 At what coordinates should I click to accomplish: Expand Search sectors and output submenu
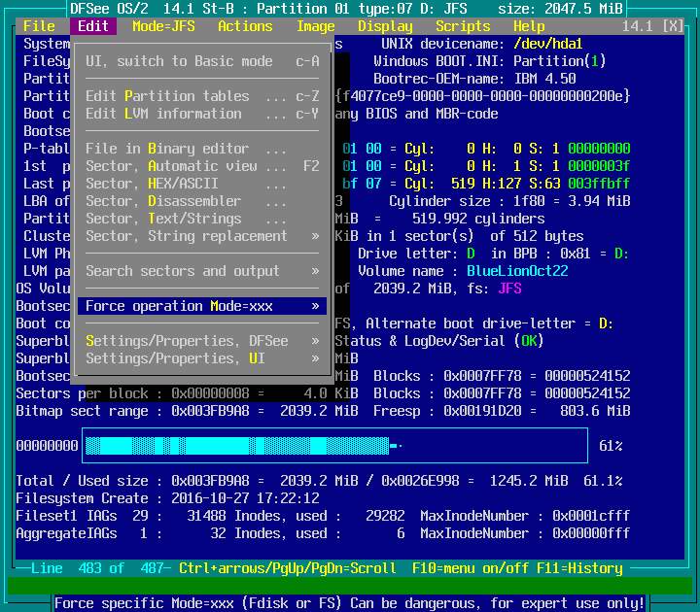point(202,271)
